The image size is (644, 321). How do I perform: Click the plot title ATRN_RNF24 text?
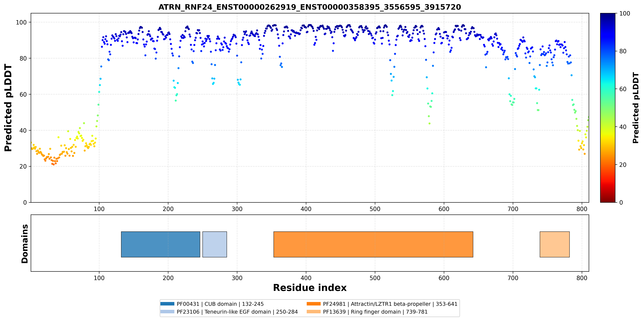tap(310, 7)
